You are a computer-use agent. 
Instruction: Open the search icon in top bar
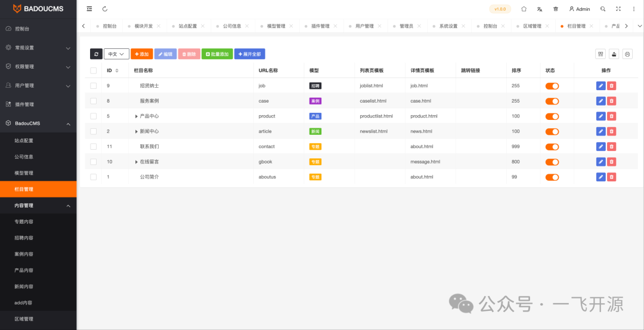pyautogui.click(x=602, y=9)
